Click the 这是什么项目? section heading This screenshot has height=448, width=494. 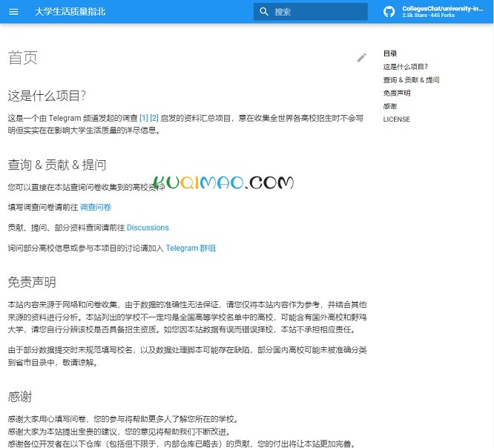(47, 96)
